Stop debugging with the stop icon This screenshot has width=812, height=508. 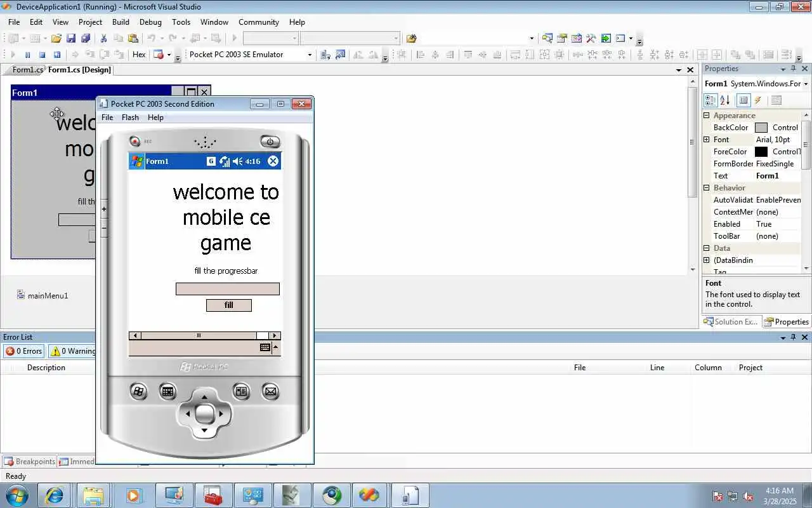point(42,55)
